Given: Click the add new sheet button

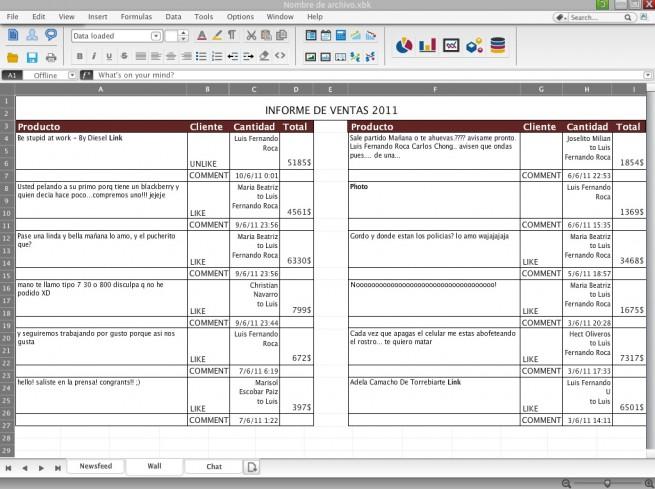Looking at the screenshot, I should coord(252,467).
